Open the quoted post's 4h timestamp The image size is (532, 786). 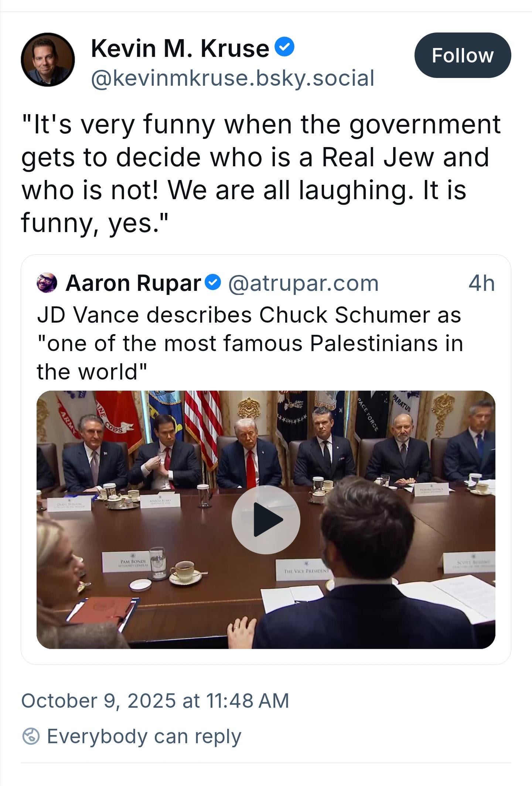tap(481, 283)
